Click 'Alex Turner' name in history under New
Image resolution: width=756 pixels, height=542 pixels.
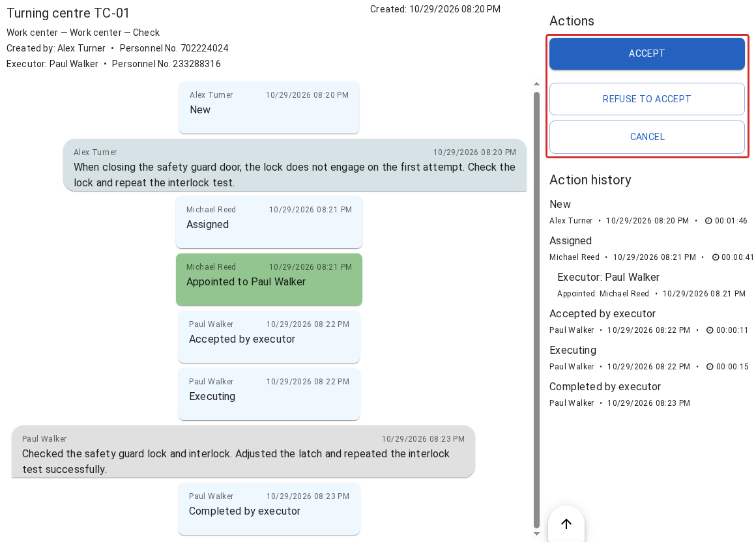pos(571,221)
